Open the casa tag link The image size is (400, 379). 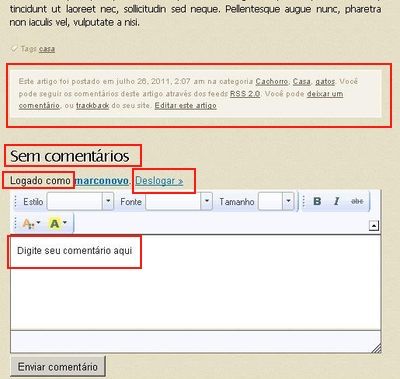pos(47,49)
